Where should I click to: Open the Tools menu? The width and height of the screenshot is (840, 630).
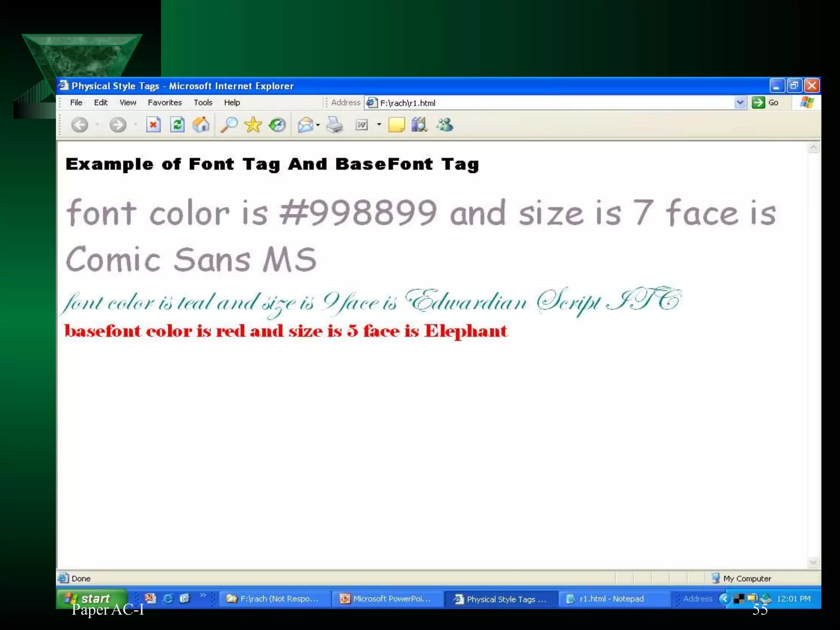pos(203,103)
